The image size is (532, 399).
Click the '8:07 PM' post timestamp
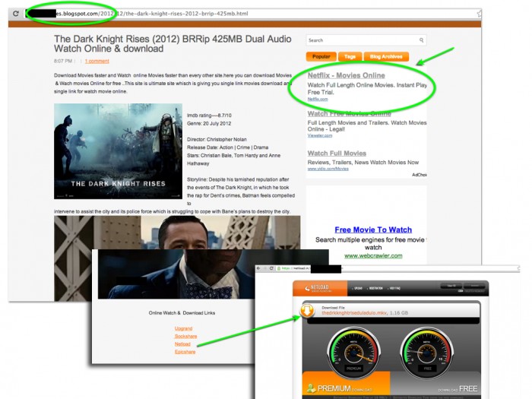63,61
